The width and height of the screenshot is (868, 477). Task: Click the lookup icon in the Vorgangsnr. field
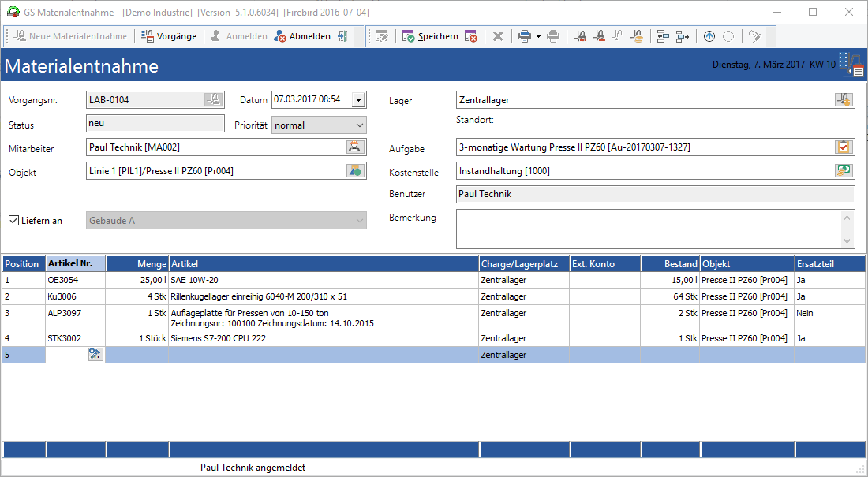click(213, 99)
